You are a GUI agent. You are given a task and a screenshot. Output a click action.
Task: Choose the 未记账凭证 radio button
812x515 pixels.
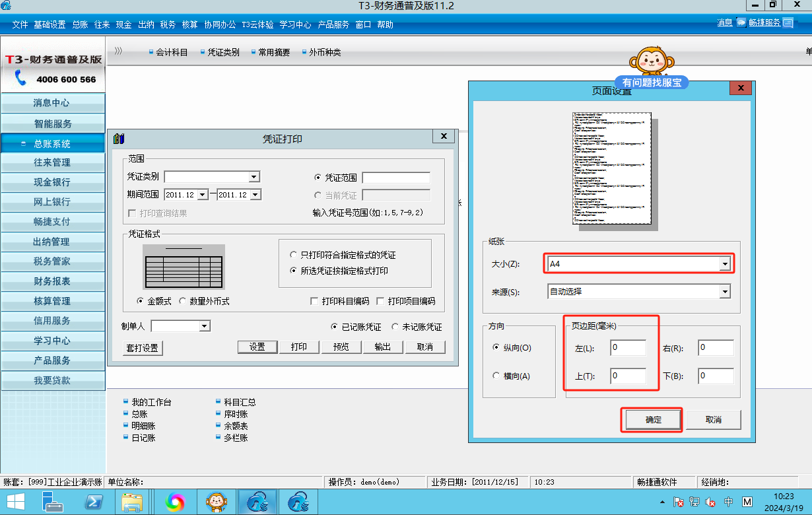395,327
